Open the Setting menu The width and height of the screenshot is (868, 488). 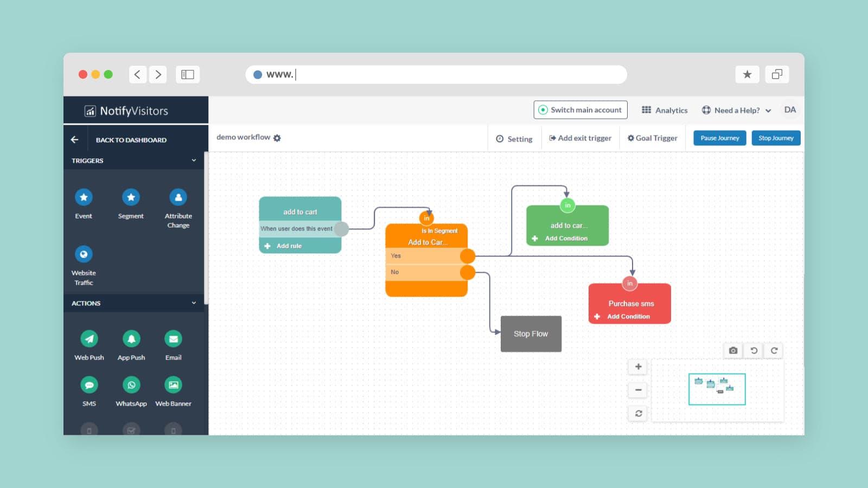point(514,138)
